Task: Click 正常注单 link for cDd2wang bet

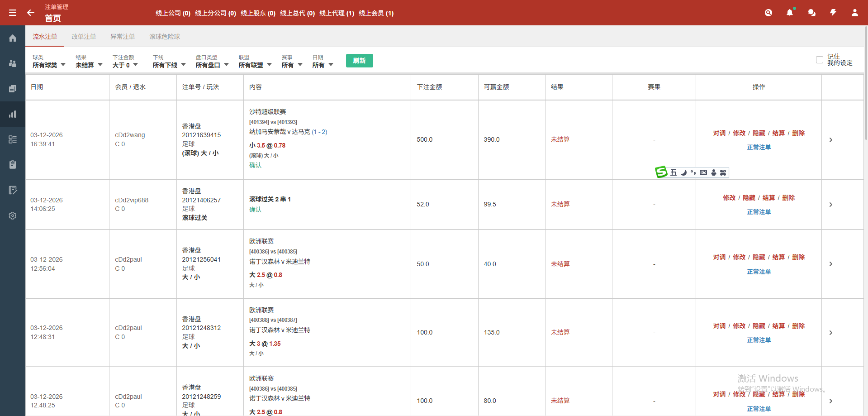Action: pos(759,148)
